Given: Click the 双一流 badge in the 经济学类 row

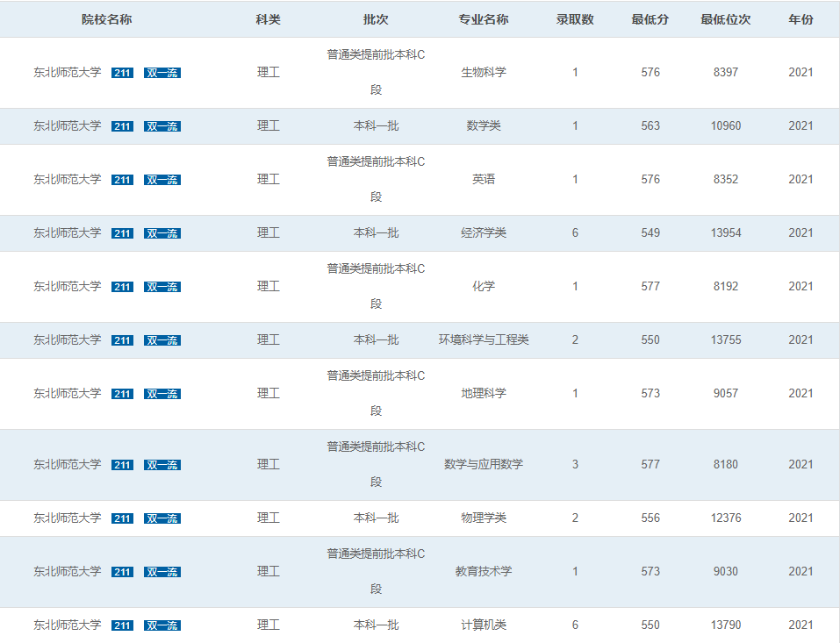Looking at the screenshot, I should [162, 233].
